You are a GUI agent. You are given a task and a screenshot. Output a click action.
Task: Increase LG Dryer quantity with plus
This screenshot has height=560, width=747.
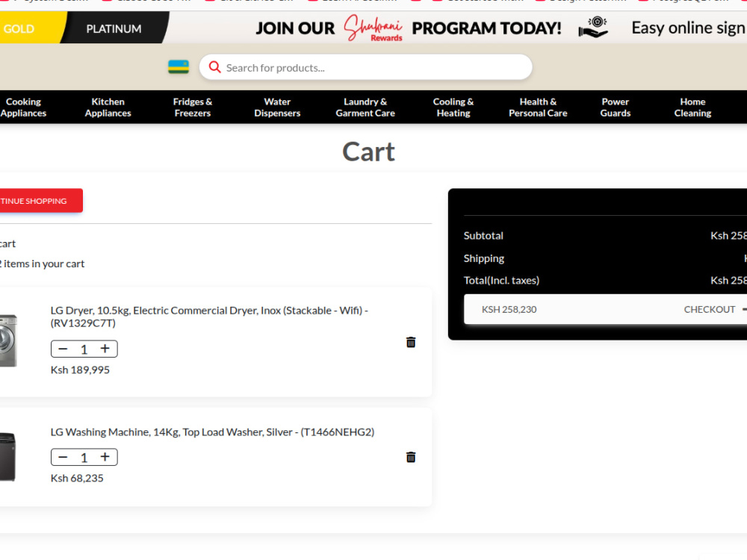[105, 349]
